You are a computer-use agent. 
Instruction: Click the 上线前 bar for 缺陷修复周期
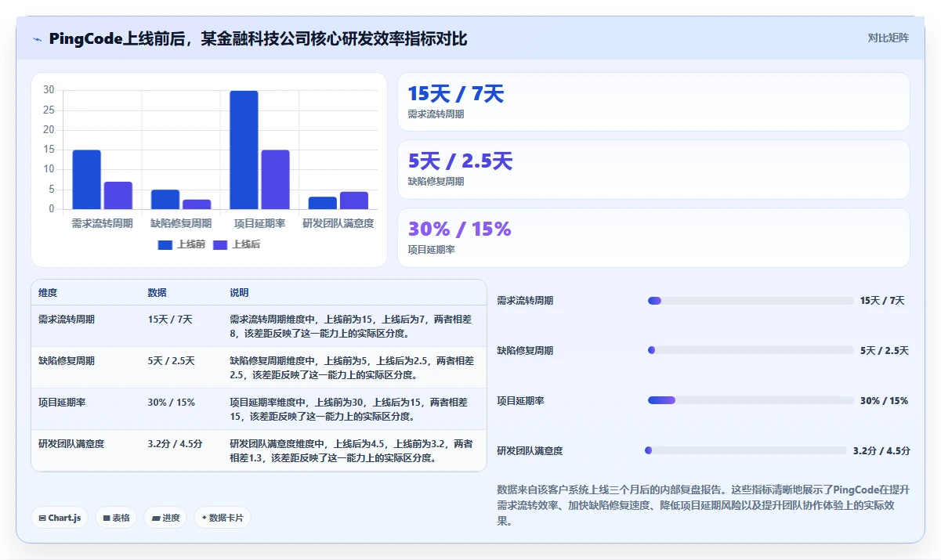tap(165, 199)
